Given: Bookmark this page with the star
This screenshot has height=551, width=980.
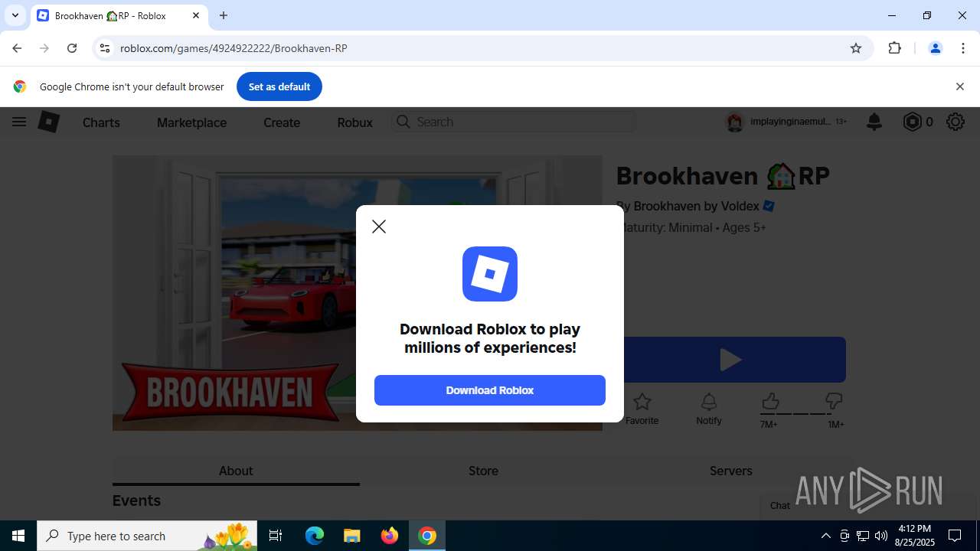Looking at the screenshot, I should coord(856,48).
